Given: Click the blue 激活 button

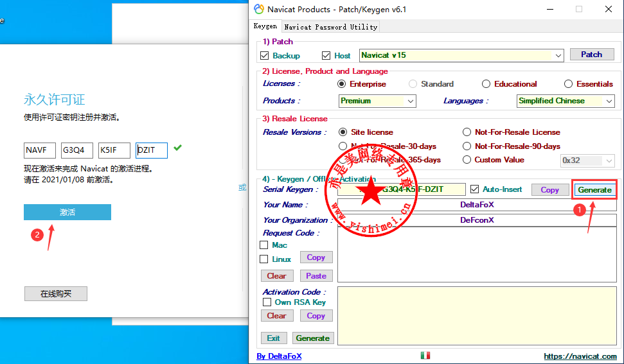Looking at the screenshot, I should click(x=67, y=212).
